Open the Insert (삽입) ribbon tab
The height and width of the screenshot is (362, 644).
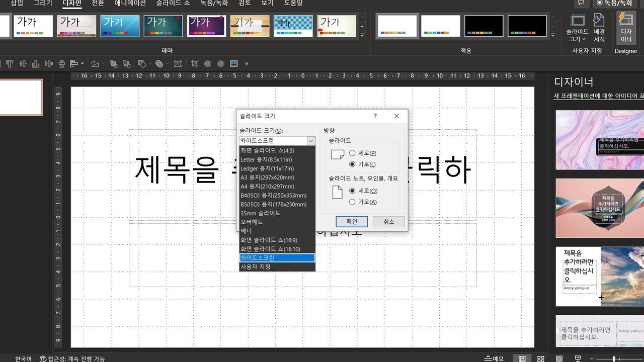pos(17,3)
